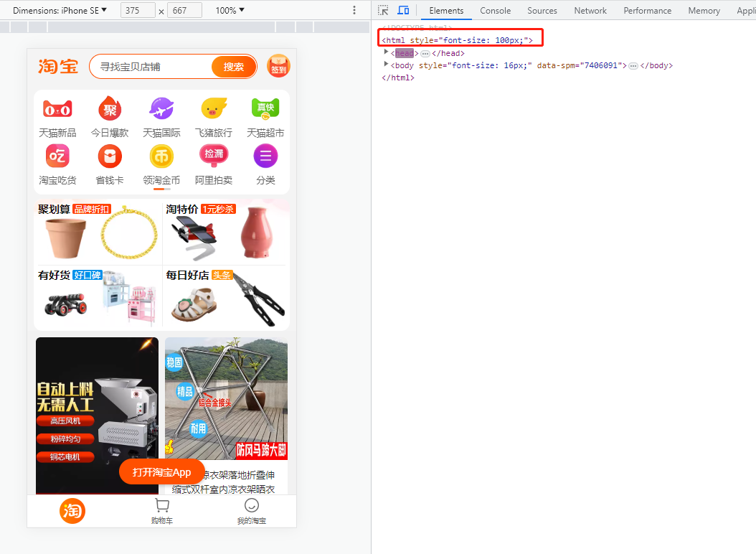Click the 寻找宝贝店铺 search field
756x554 pixels.
point(151,67)
